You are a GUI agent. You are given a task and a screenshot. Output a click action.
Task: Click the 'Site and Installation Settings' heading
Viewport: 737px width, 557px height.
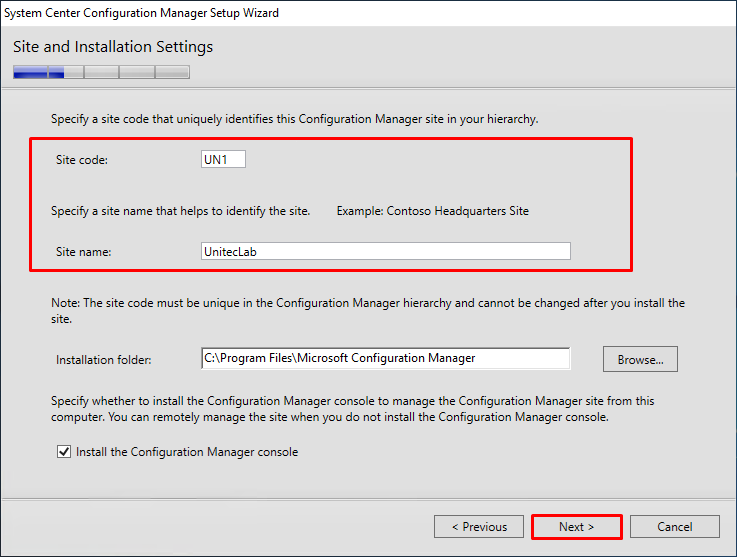pos(113,47)
